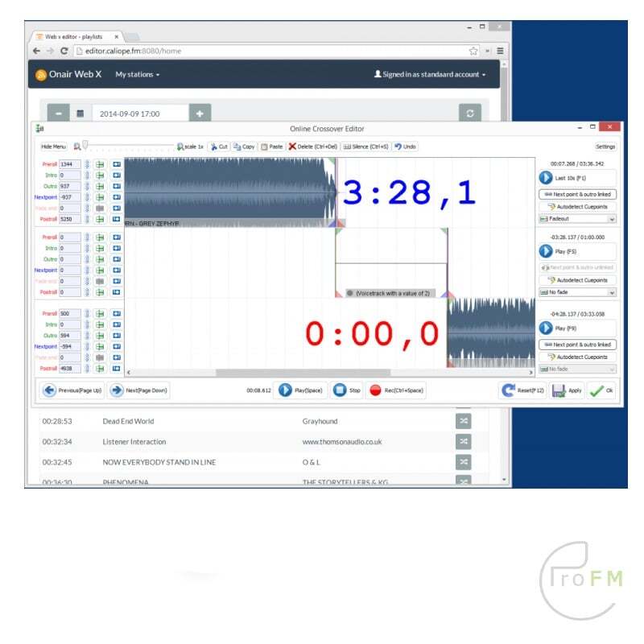The image size is (644, 644).
Task: Start recording with Rec(Ctrl+Space)
Action: (x=396, y=390)
